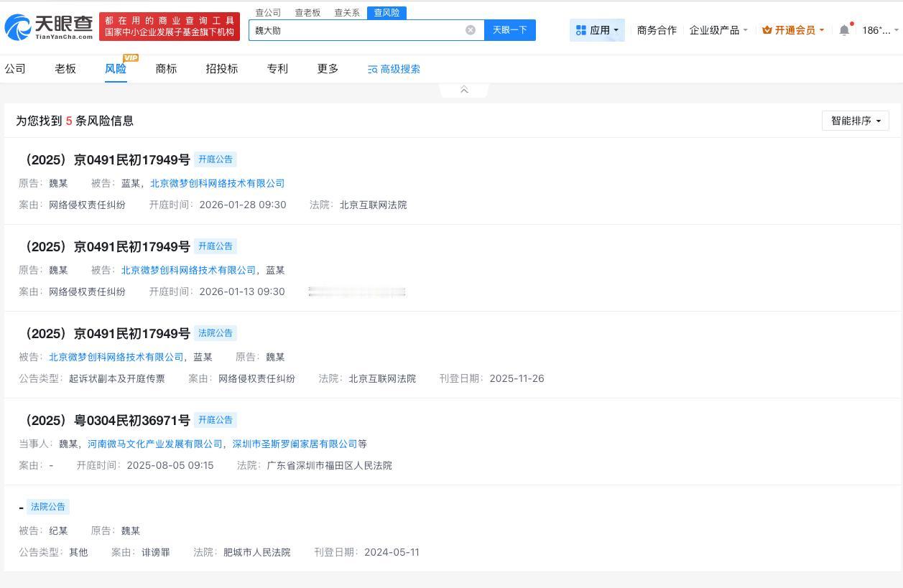Open the 智能排序 sort dropdown
The image size is (903, 588).
pos(855,121)
